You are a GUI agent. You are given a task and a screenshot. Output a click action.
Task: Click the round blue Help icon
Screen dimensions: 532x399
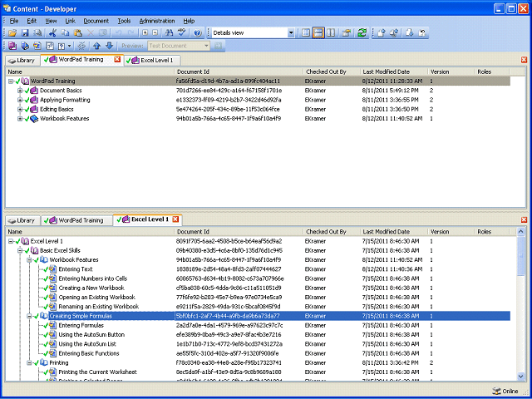(x=198, y=33)
